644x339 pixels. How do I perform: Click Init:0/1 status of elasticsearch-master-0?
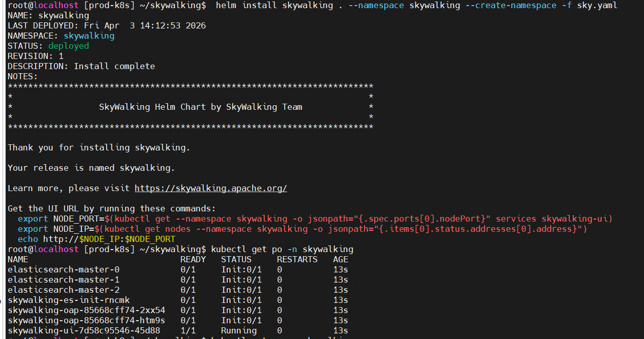(x=241, y=269)
